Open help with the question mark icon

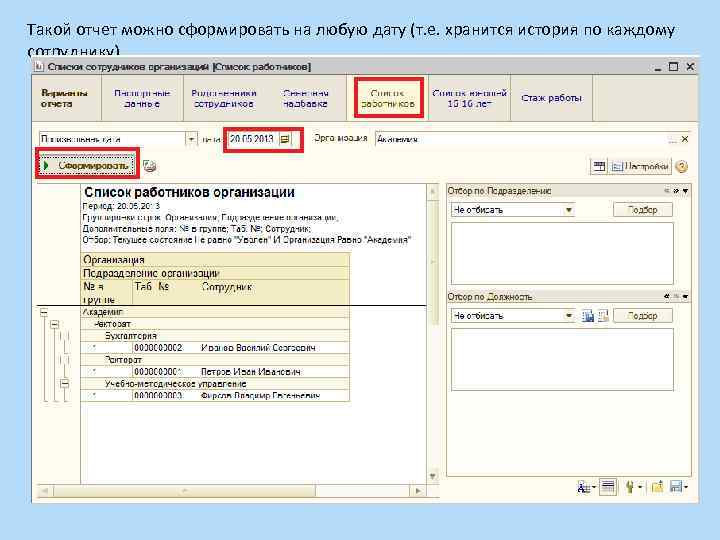click(x=682, y=166)
